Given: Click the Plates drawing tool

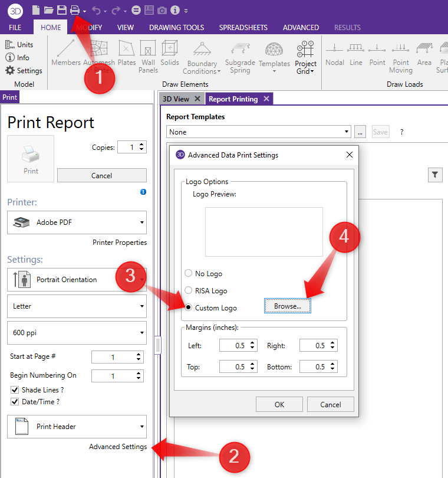Looking at the screenshot, I should [127, 48].
